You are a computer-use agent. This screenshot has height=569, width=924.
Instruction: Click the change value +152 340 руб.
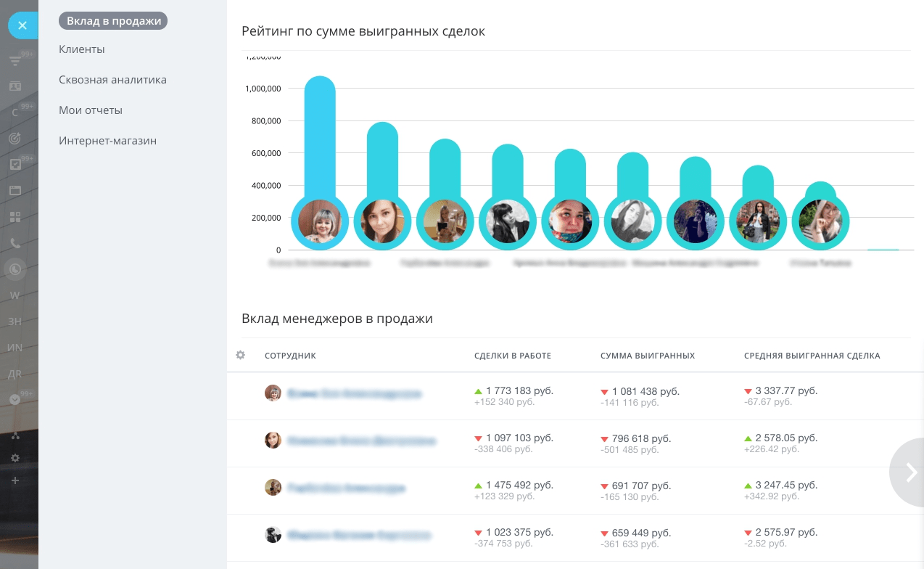pyautogui.click(x=504, y=402)
